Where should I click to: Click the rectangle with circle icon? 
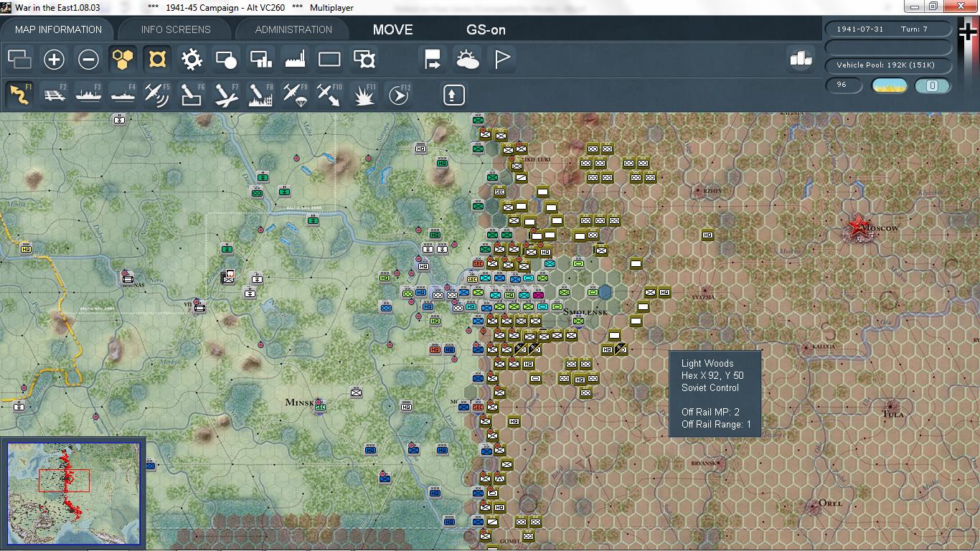pos(226,60)
